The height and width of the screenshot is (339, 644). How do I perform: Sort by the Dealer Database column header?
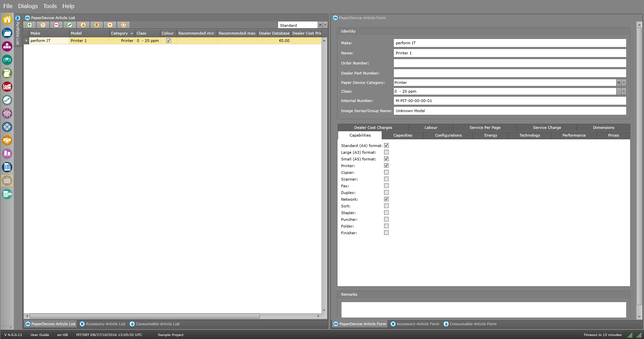point(274,33)
